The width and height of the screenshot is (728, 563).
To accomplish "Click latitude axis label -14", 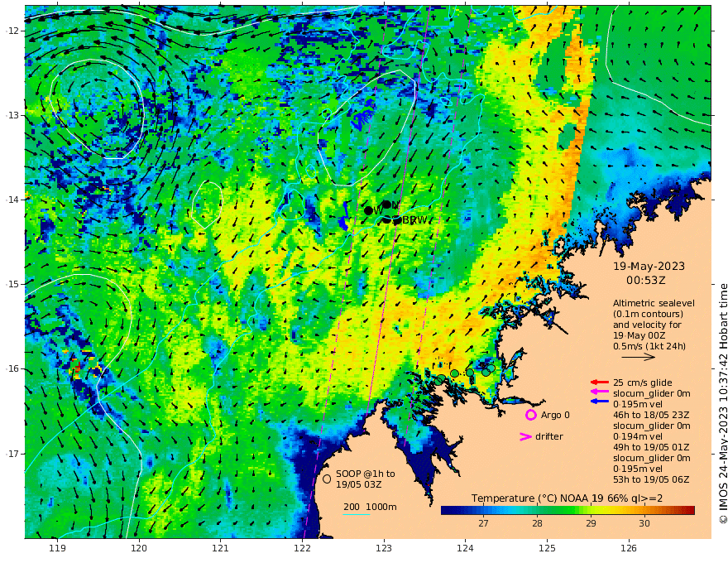I will (x=12, y=200).
